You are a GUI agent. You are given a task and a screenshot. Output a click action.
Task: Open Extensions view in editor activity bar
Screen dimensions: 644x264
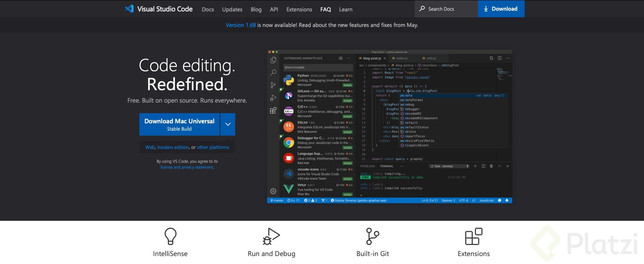click(273, 111)
